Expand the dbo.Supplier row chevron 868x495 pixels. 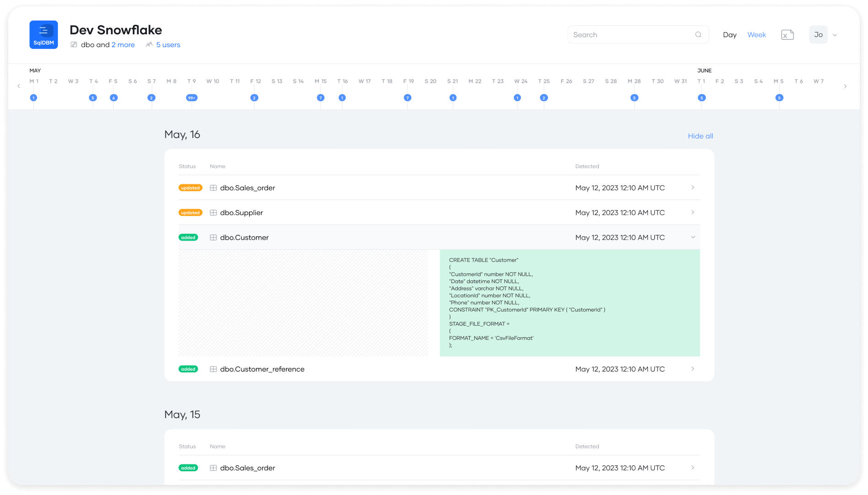pyautogui.click(x=693, y=213)
